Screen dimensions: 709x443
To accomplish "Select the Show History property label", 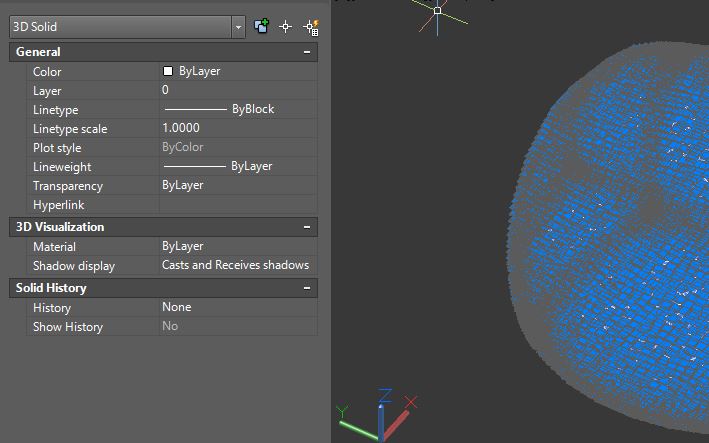I will click(68, 327).
